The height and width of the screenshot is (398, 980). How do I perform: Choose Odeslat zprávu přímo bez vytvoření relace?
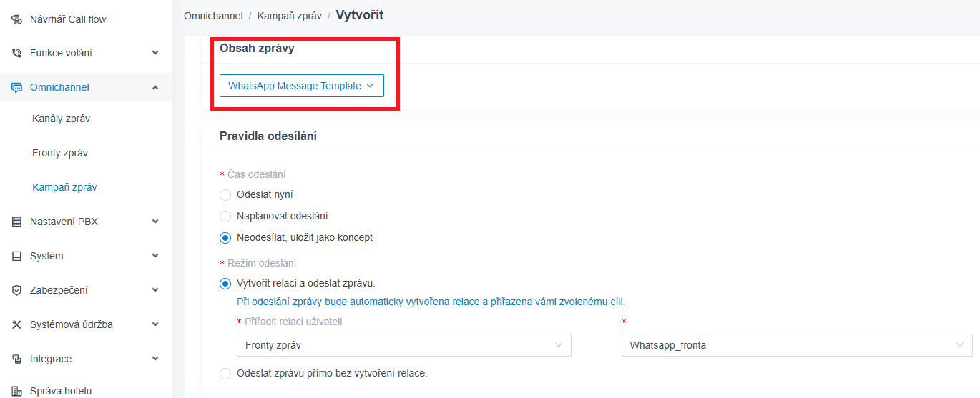[x=225, y=373]
